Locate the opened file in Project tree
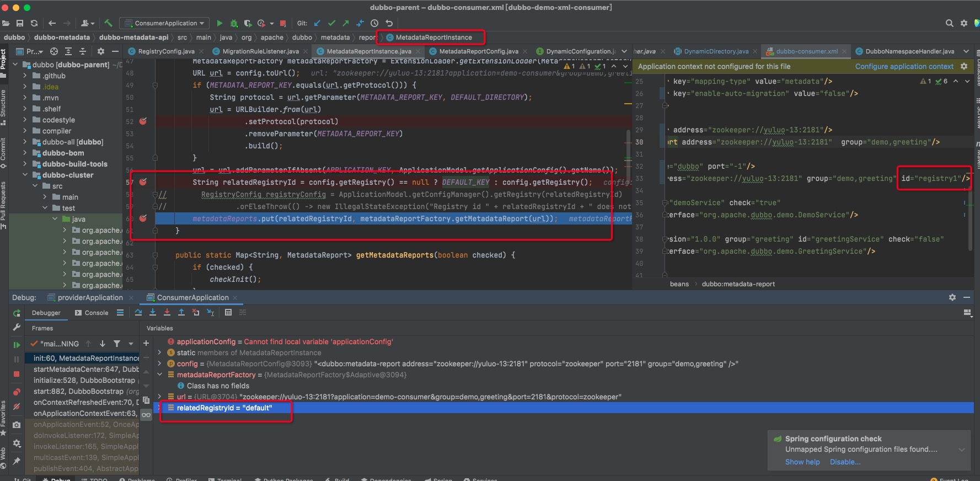The height and width of the screenshot is (481, 980). click(x=54, y=51)
